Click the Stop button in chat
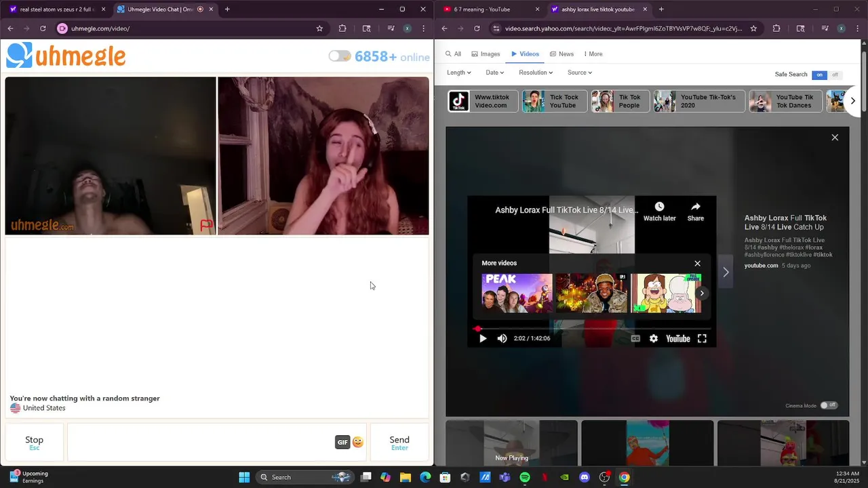868x488 pixels. [34, 443]
